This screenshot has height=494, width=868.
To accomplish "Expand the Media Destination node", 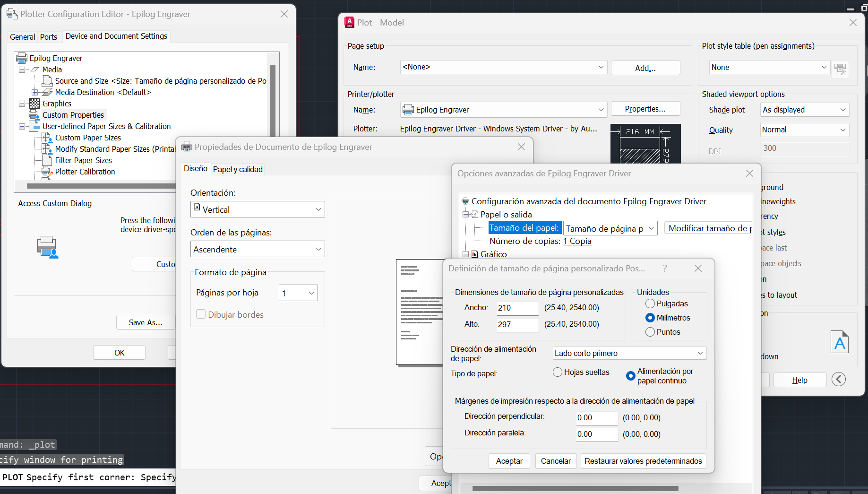I will click(34, 92).
